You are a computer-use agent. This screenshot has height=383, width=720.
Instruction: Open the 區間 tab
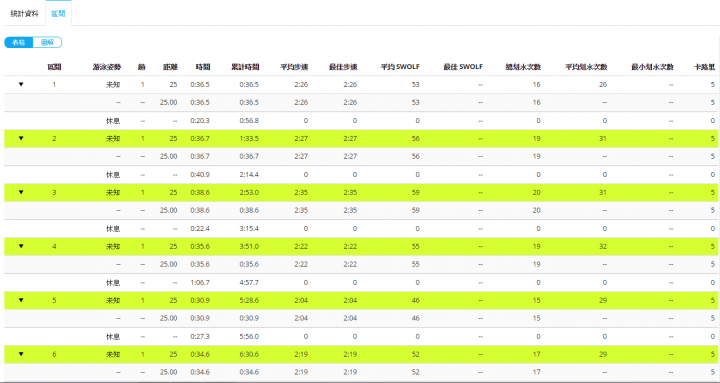click(x=58, y=14)
